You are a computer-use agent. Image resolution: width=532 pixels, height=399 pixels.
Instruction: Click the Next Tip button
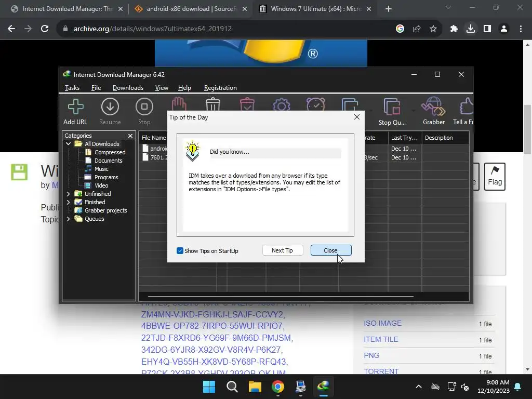(x=282, y=250)
